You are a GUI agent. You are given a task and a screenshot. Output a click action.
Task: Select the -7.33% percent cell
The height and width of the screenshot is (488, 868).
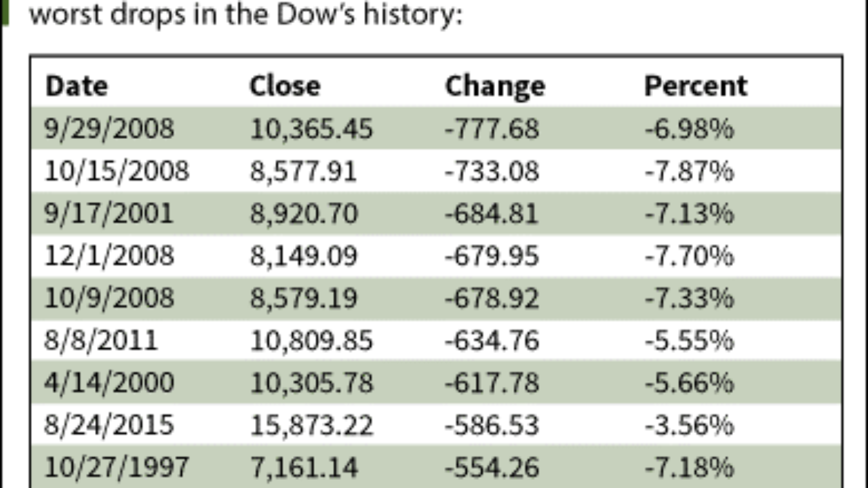pos(689,299)
